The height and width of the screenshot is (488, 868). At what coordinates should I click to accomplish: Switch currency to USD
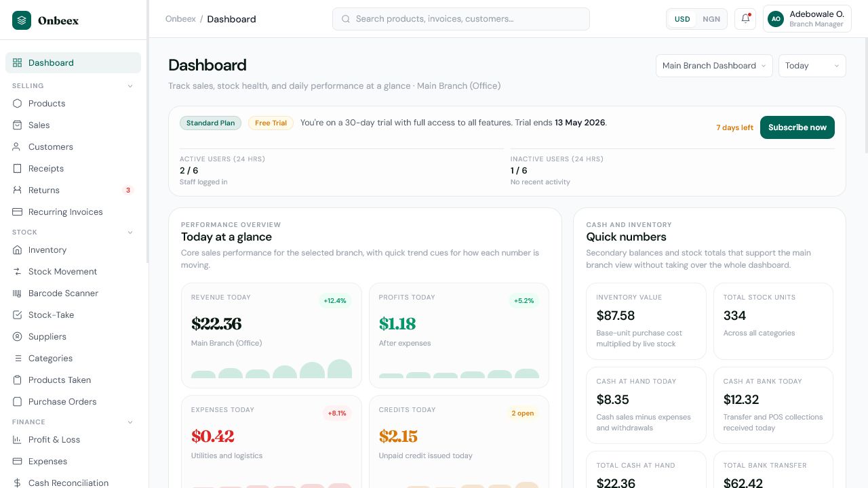(x=682, y=19)
